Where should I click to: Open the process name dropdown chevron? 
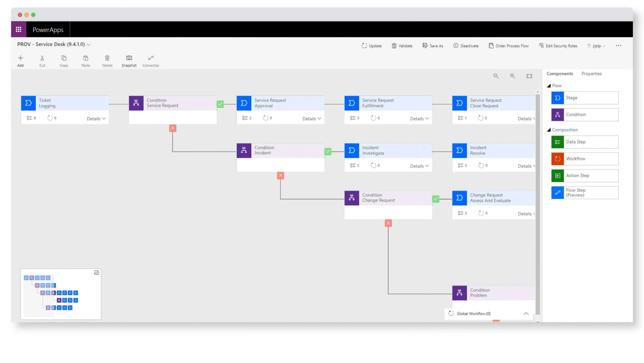89,45
